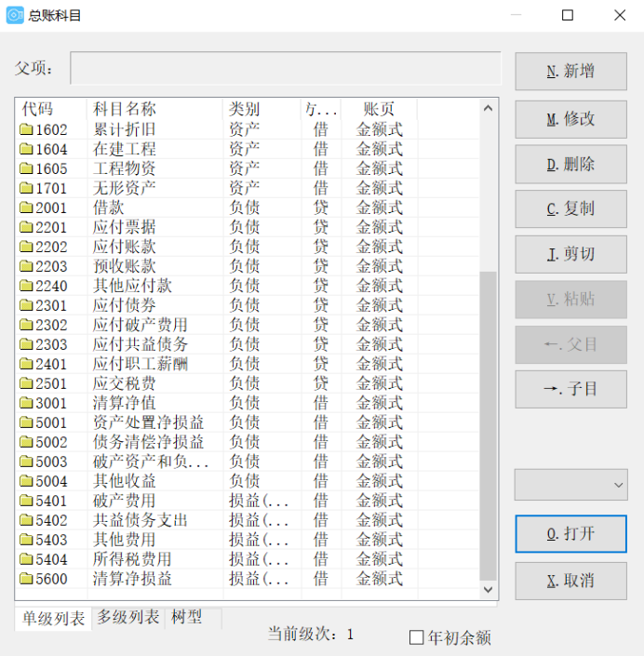Image resolution: width=644 pixels, height=656 pixels.
Task: Switch to the 树型 tab
Action: pyautogui.click(x=186, y=618)
